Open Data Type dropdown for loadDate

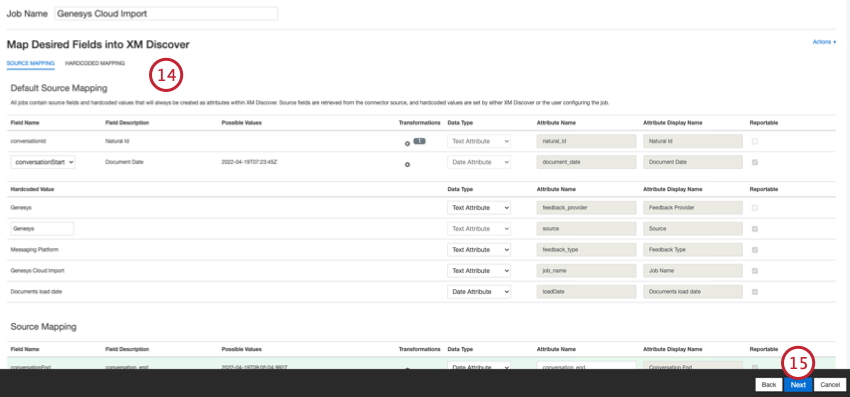479,292
